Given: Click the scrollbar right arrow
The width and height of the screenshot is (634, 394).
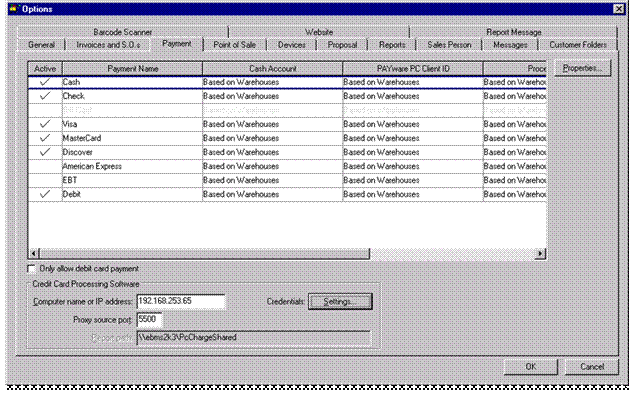Looking at the screenshot, I should pyautogui.click(x=540, y=254).
